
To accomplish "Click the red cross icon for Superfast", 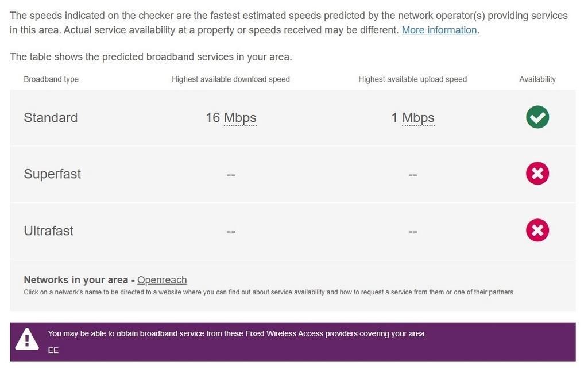I will (x=537, y=174).
